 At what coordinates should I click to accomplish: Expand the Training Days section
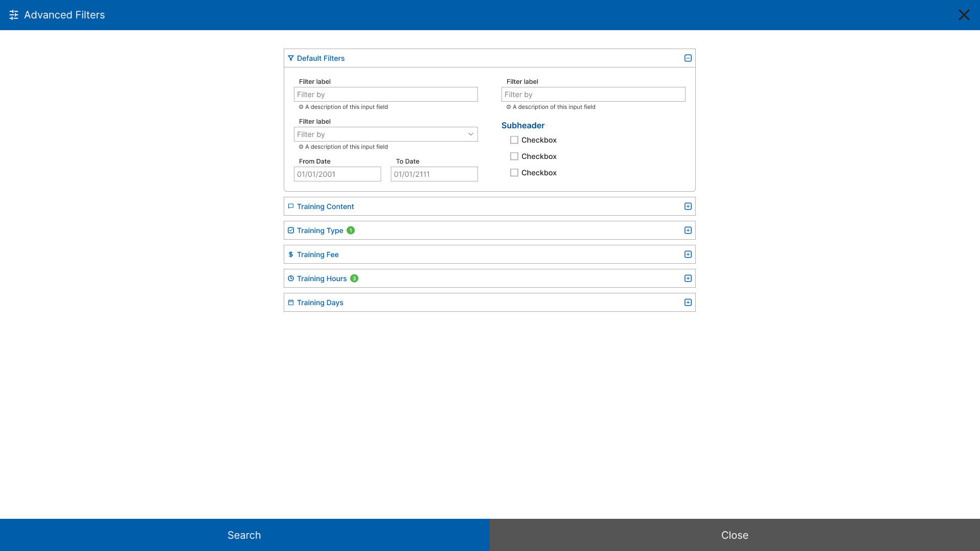(x=688, y=302)
